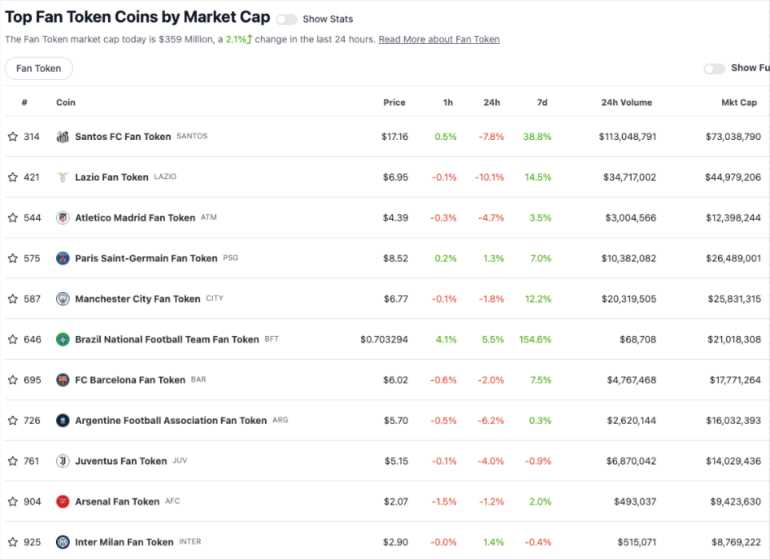Click the FC Barcelona token logo
770x560 pixels.
tap(63, 380)
